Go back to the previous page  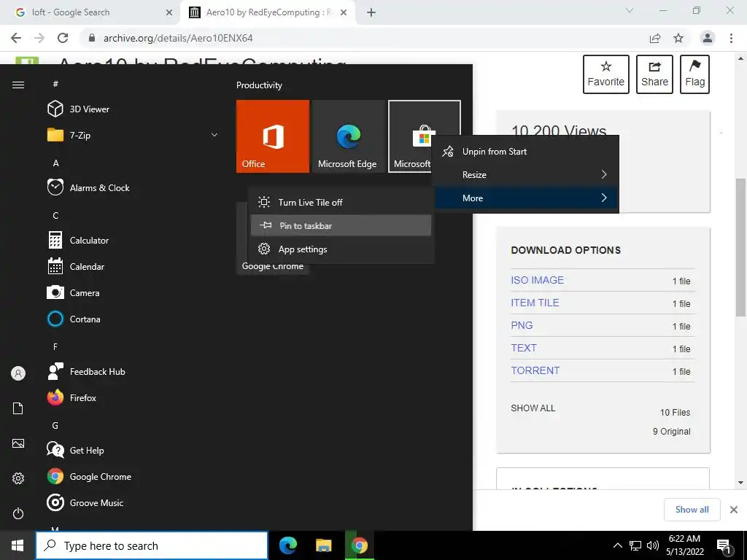click(x=16, y=38)
